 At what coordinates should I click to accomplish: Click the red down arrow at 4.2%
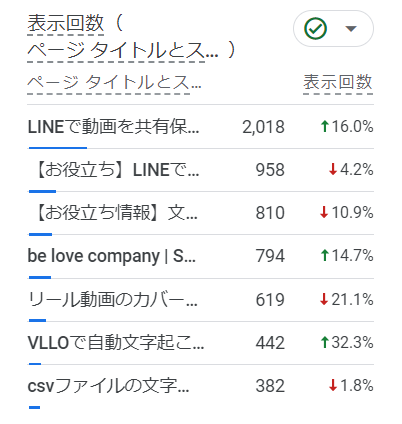point(333,170)
